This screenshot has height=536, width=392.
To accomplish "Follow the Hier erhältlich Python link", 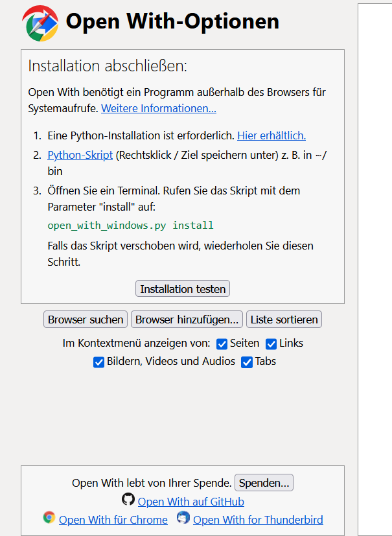I will coord(271,135).
